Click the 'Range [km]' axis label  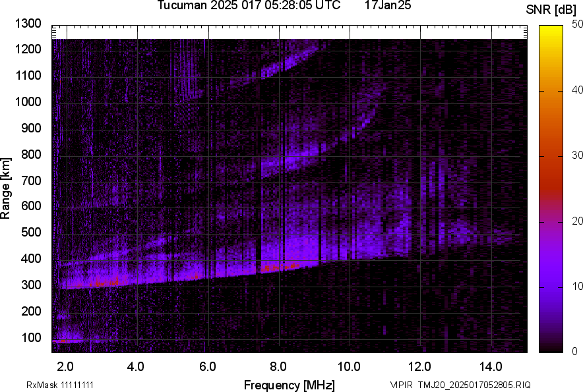(5, 188)
